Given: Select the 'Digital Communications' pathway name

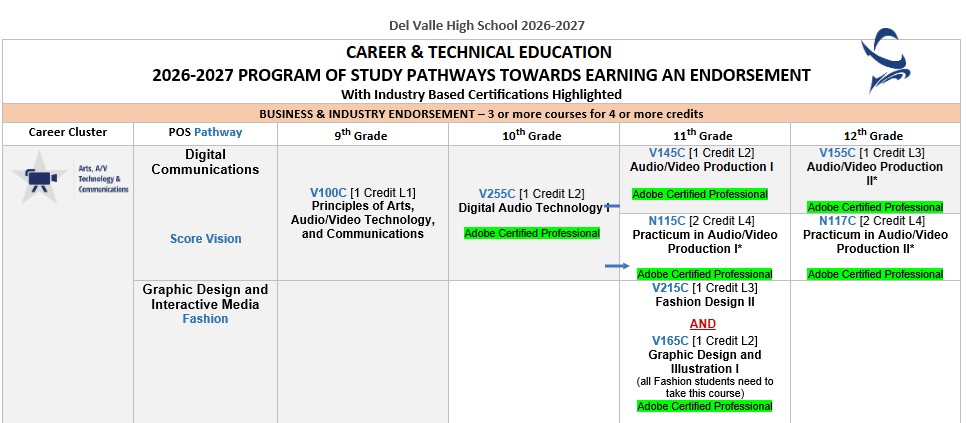Looking at the screenshot, I should click(205, 162).
